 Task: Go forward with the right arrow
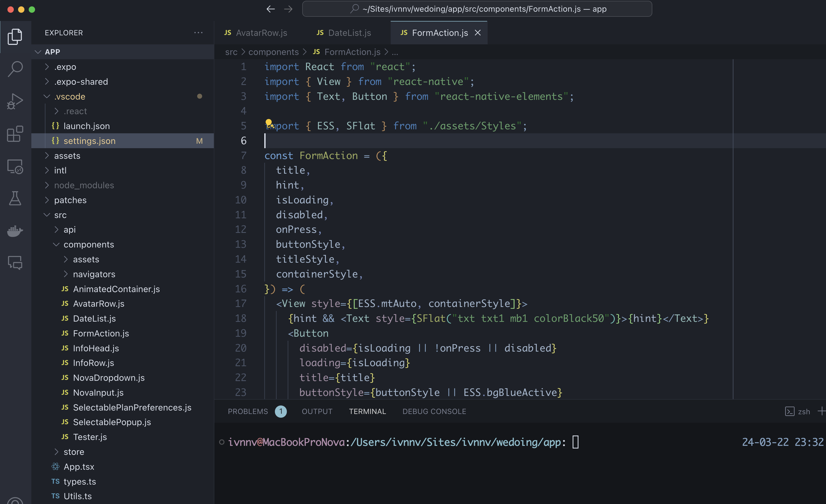[x=288, y=9]
